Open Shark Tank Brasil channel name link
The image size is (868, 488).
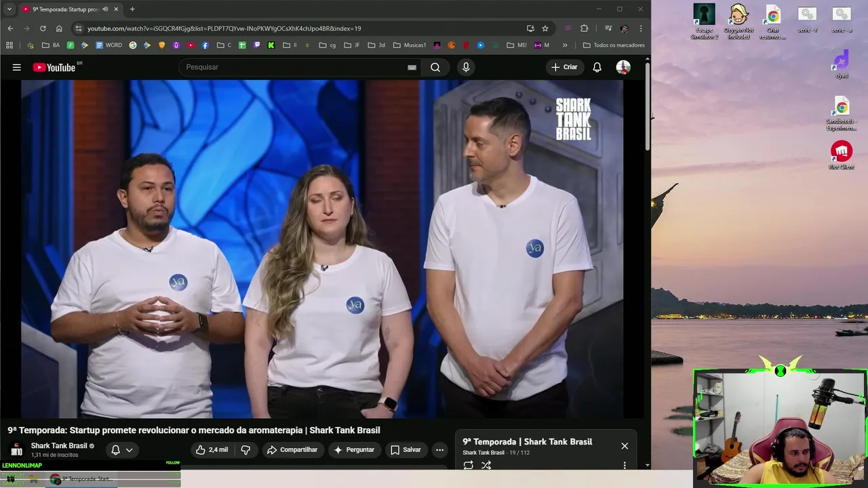pyautogui.click(x=59, y=445)
